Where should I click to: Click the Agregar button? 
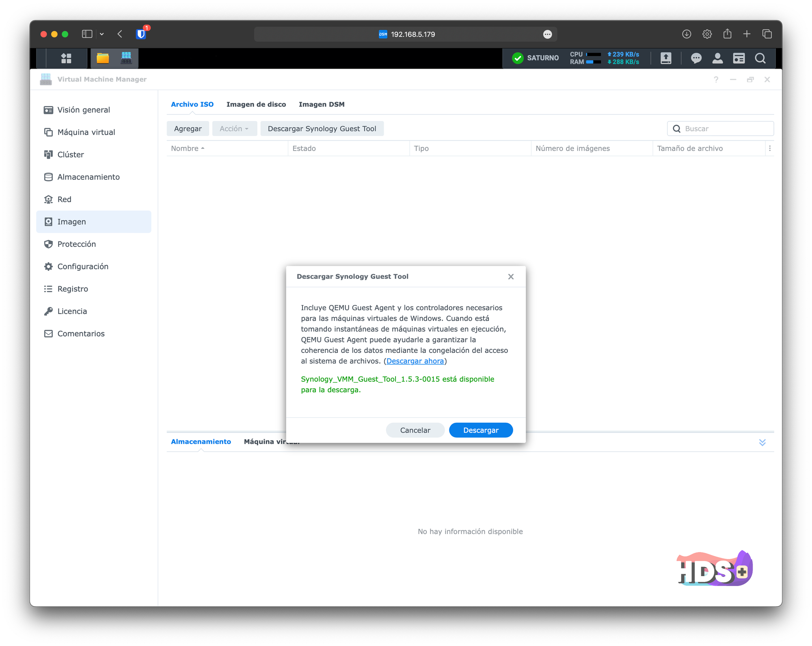[x=188, y=129]
